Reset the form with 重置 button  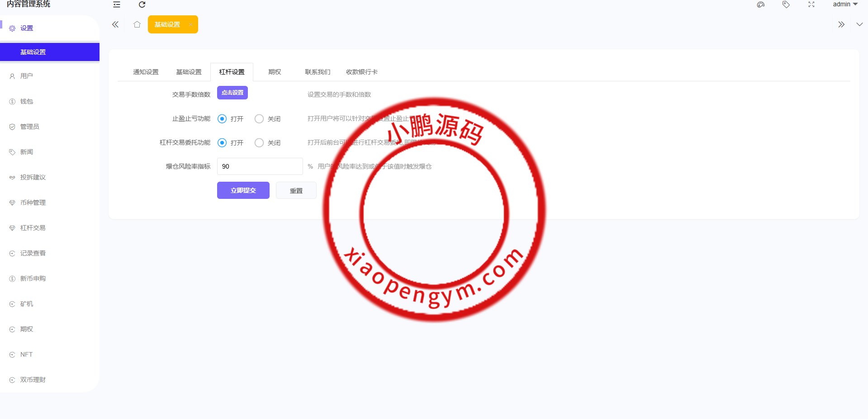296,190
